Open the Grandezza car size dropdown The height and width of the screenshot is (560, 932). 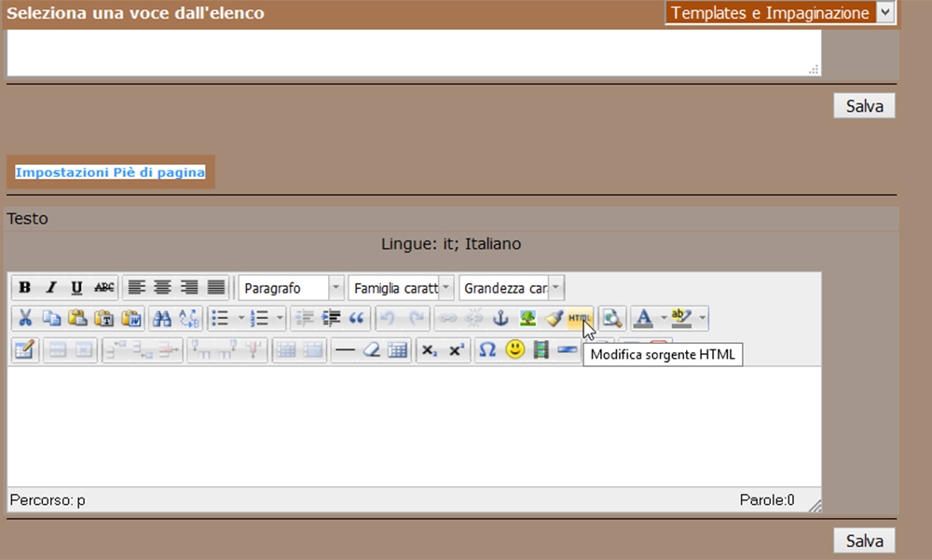pyautogui.click(x=511, y=288)
